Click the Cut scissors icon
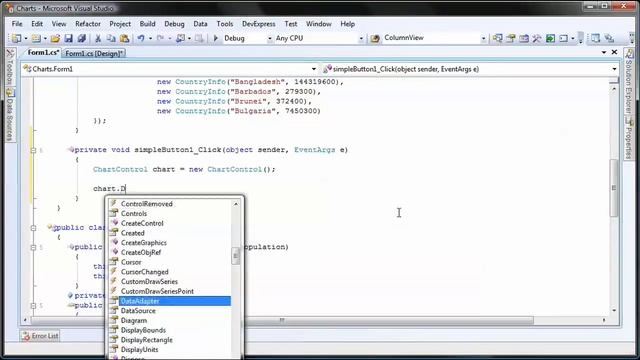 point(98,38)
